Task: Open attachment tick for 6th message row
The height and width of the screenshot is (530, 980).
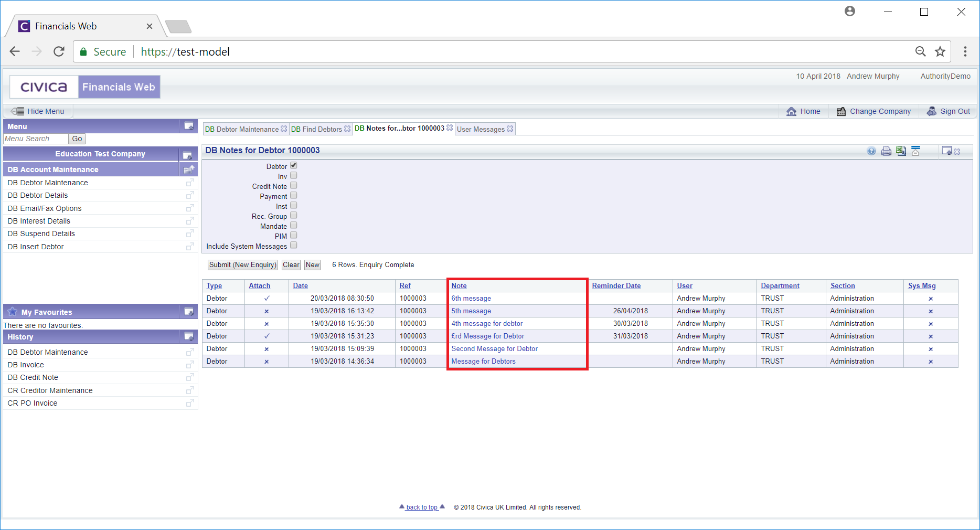Action: tap(267, 298)
